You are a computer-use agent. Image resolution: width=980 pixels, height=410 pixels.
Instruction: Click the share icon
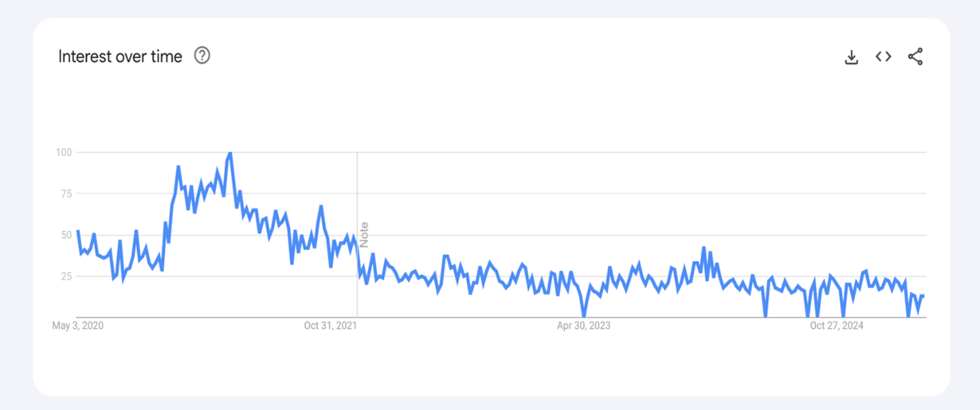coord(915,57)
